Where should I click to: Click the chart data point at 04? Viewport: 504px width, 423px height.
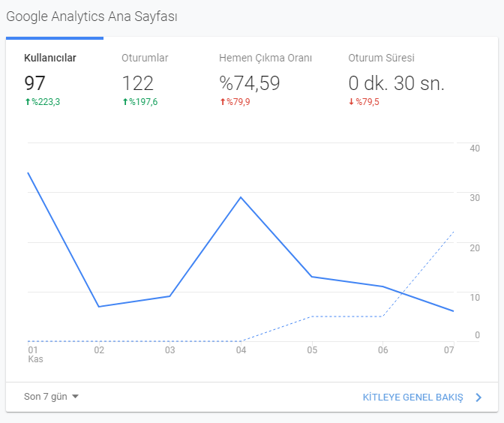coord(241,197)
